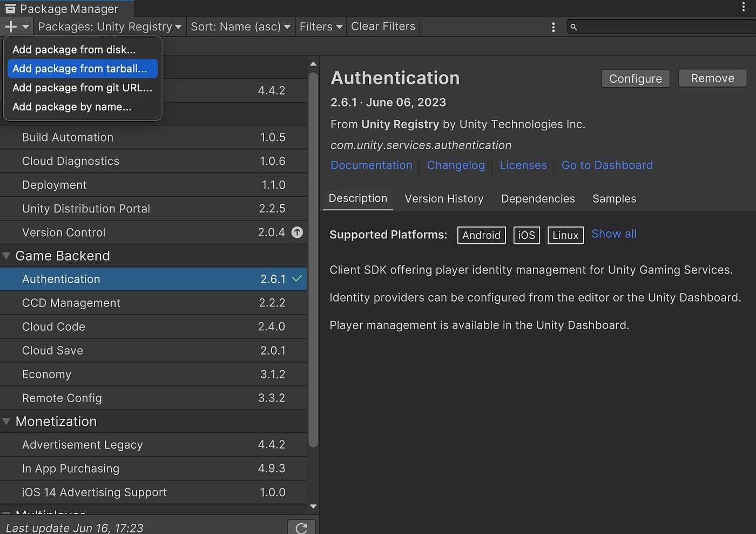Image resolution: width=756 pixels, height=534 pixels.
Task: Click the plus add-package icon
Action: pyautogui.click(x=11, y=26)
